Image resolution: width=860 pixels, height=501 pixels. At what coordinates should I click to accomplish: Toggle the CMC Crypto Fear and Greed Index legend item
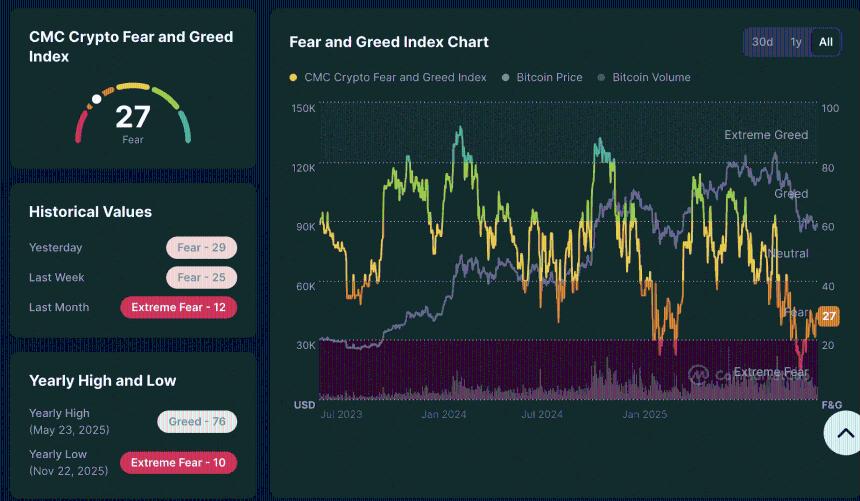coord(388,77)
